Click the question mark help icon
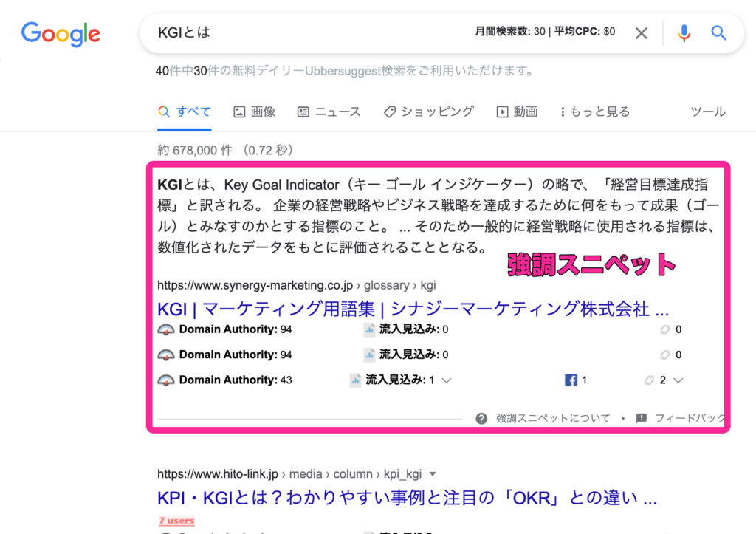Viewport: 756px width, 534px height. pos(481,418)
